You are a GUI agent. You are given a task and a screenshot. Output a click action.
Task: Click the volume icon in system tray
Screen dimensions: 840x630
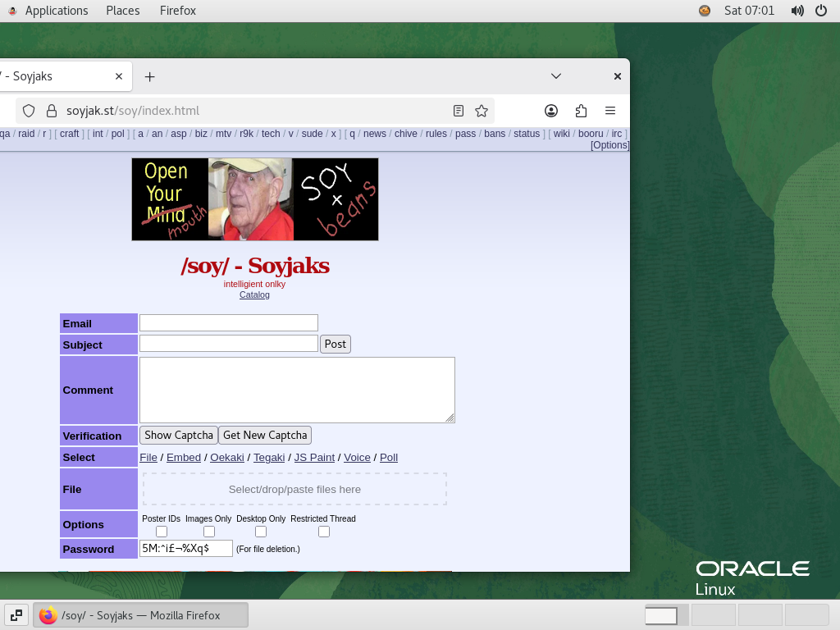pyautogui.click(x=797, y=11)
